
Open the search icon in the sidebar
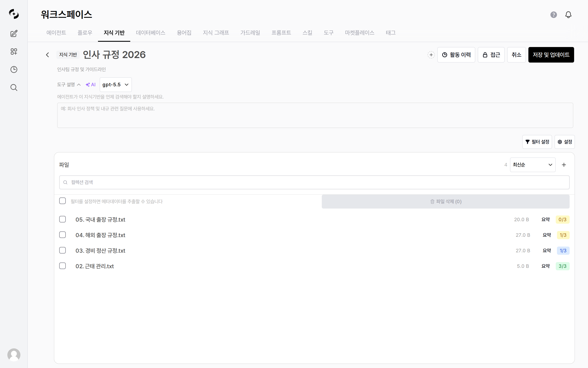tap(14, 88)
